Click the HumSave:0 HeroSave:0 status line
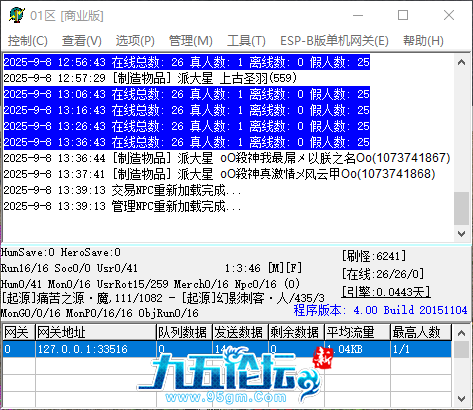The image size is (473, 410). coord(61,252)
